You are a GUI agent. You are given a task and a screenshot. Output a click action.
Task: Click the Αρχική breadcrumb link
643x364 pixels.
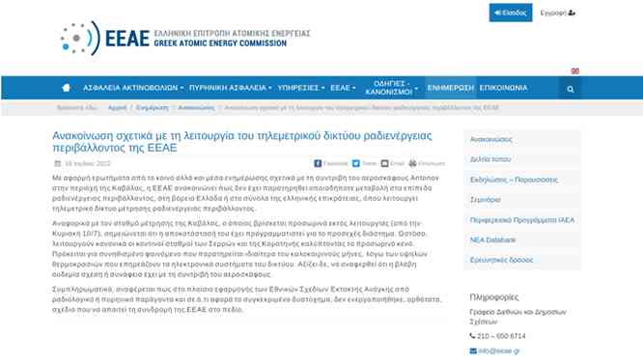(117, 108)
